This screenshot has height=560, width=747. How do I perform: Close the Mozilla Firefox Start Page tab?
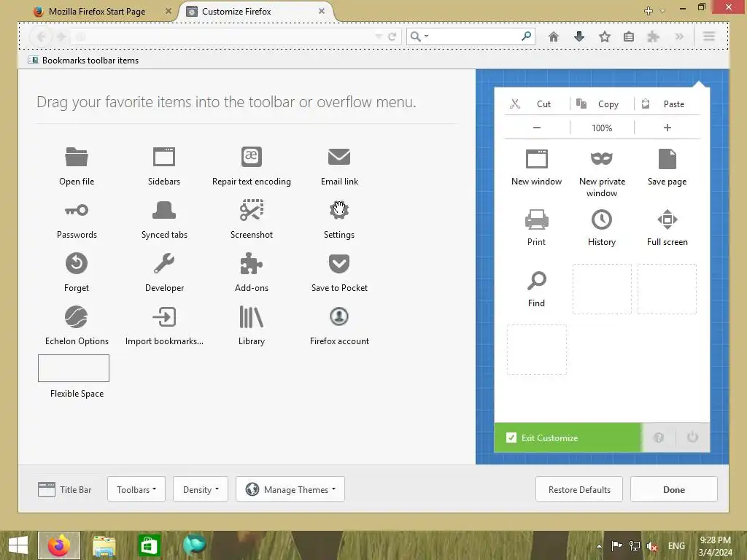click(169, 11)
